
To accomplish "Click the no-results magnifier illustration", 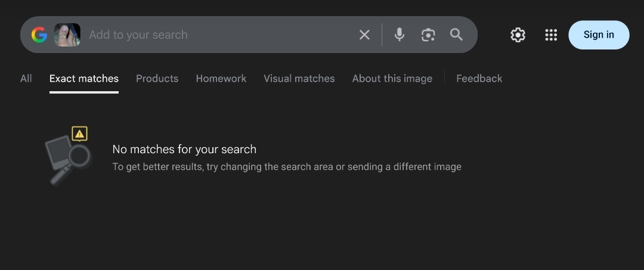I will point(69,159).
